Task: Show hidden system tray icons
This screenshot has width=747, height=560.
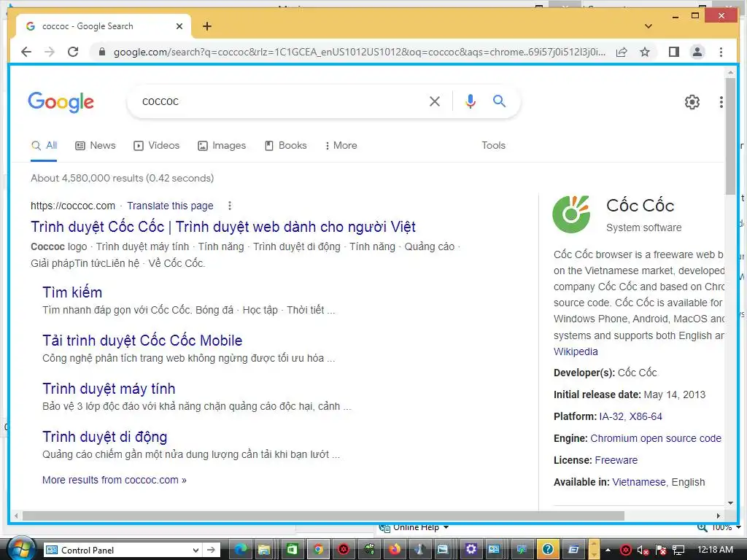Action: click(608, 550)
